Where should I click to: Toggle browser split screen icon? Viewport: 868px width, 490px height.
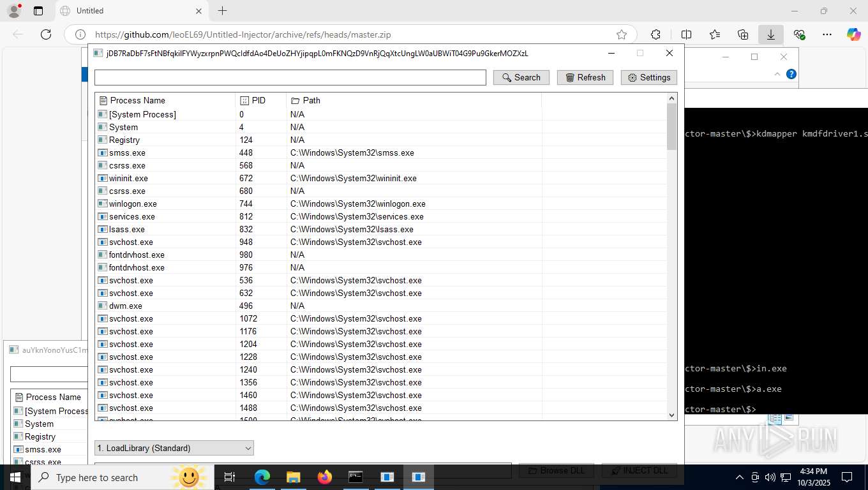click(686, 34)
